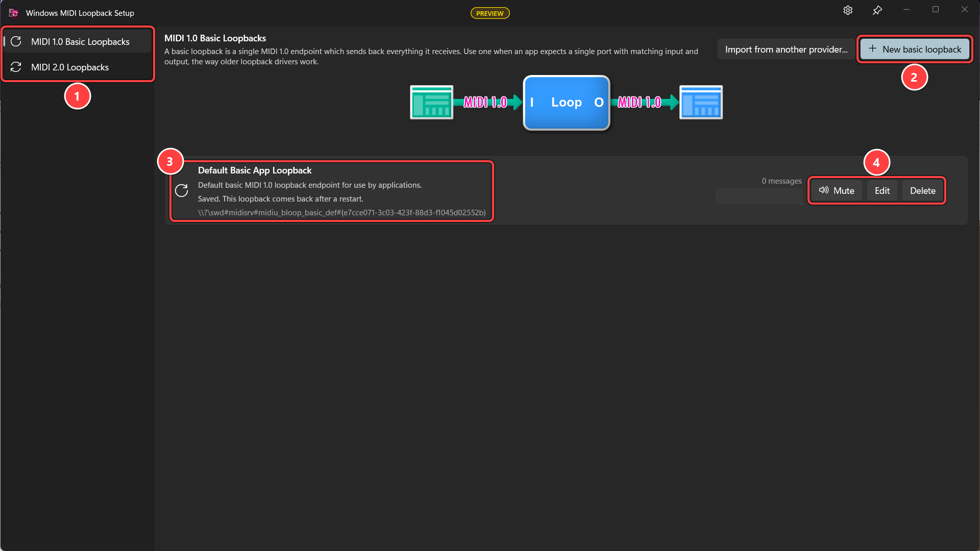Click 'Saved. This loopback comes back after a restart.'

281,199
